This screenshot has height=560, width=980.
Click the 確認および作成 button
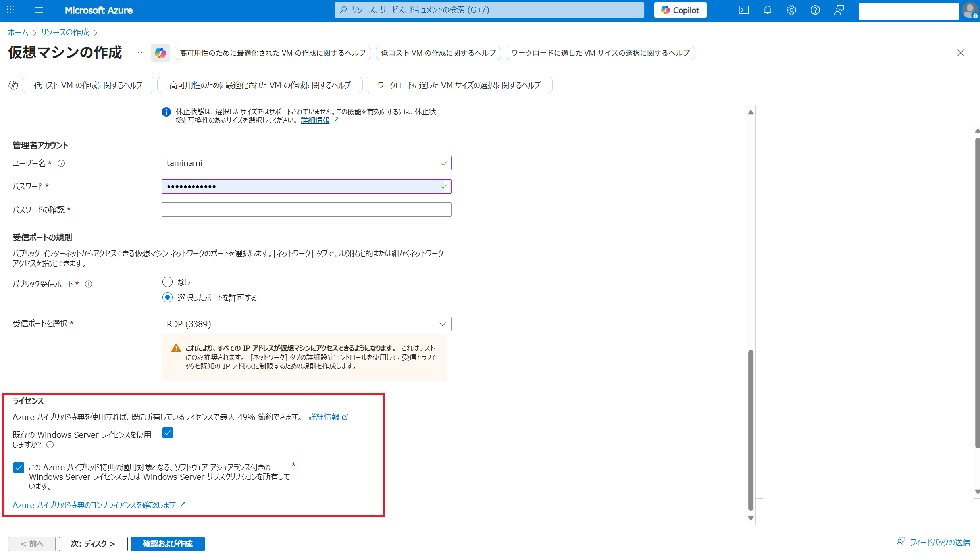(x=168, y=543)
